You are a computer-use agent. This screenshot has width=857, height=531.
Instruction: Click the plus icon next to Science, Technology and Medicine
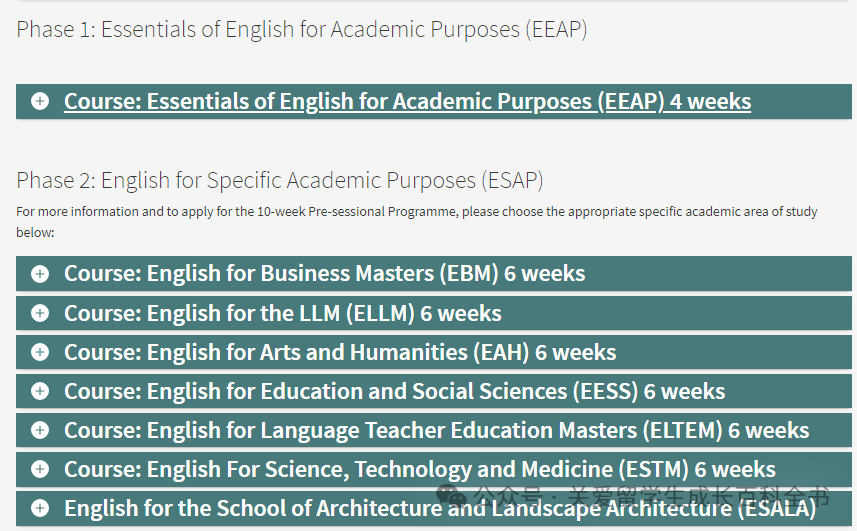(40, 469)
